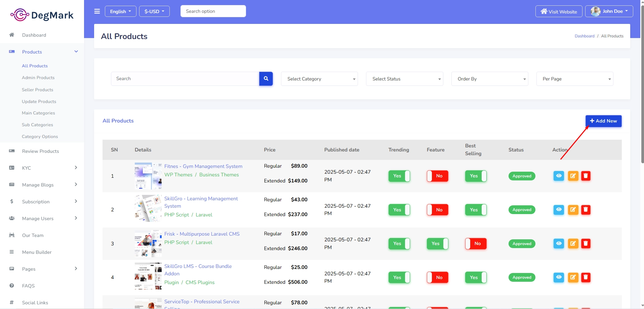Viewport: 644px width, 309px height.
Task: Edit the Fitnes Gym Management product
Action: [573, 176]
